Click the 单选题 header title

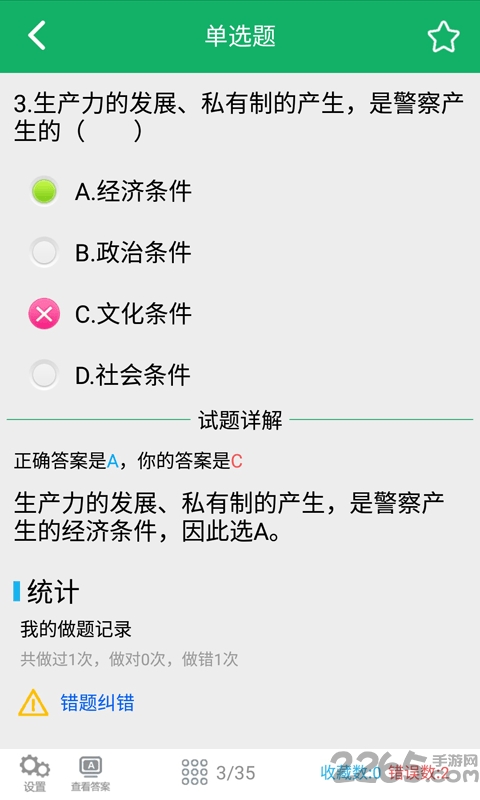240,36
